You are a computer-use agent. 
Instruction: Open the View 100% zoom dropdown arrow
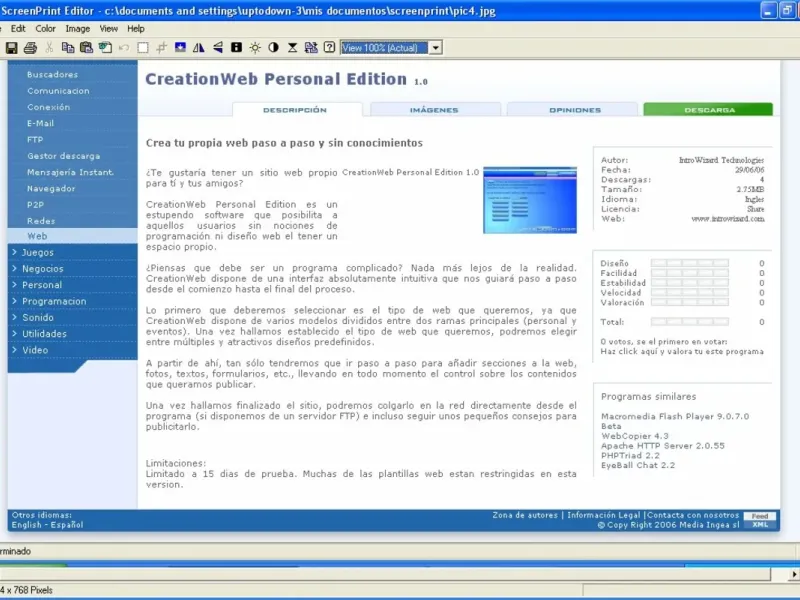click(435, 48)
